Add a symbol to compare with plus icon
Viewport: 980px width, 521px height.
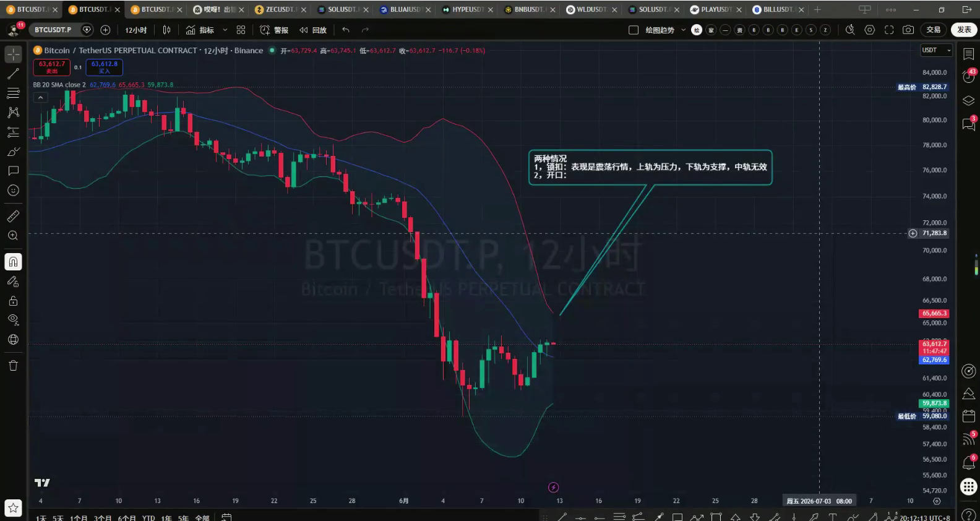[105, 30]
